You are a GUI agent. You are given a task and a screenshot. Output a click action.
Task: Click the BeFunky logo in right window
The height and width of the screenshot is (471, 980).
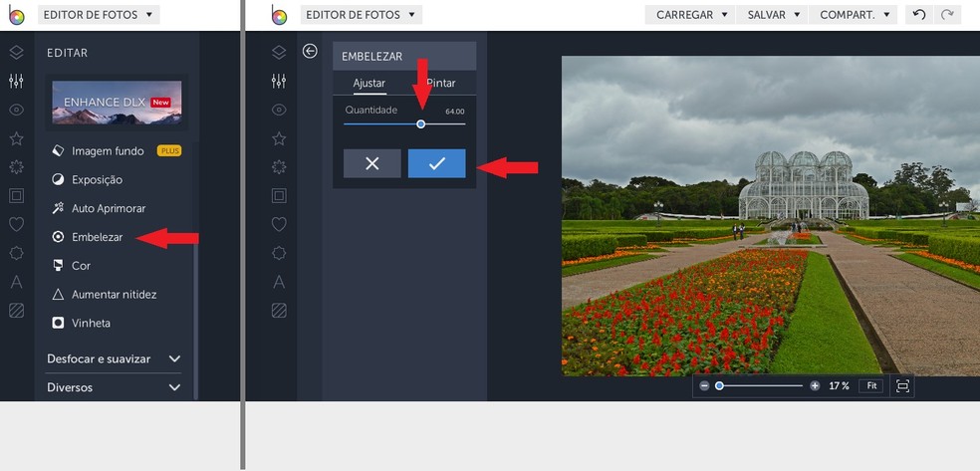[279, 15]
